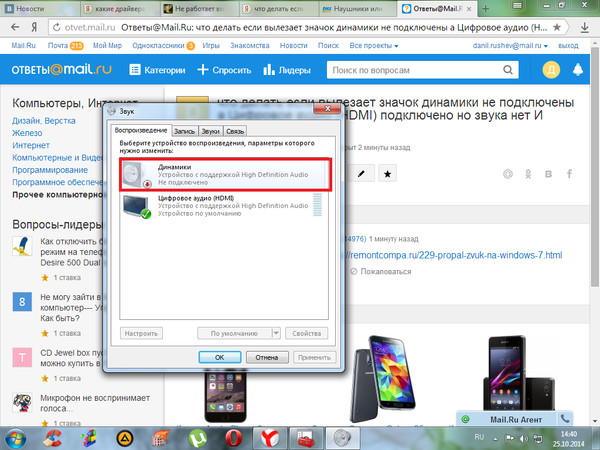
Task: Switch to "Новости" browser tab
Action: pyautogui.click(x=40, y=8)
